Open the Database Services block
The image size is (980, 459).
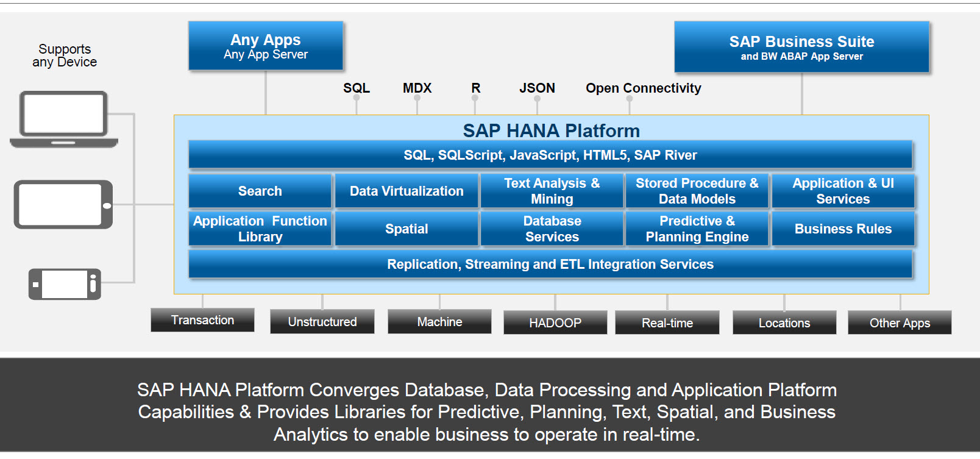pyautogui.click(x=552, y=229)
